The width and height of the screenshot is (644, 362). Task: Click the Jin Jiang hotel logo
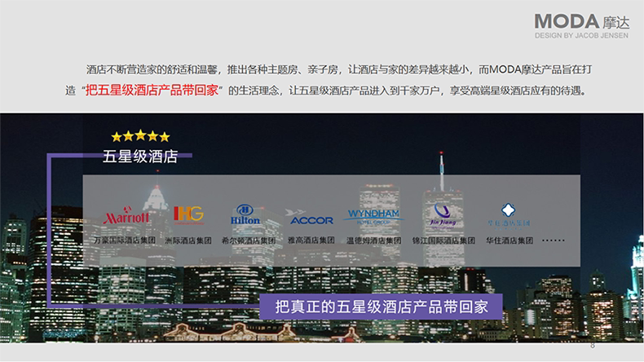coord(443,216)
